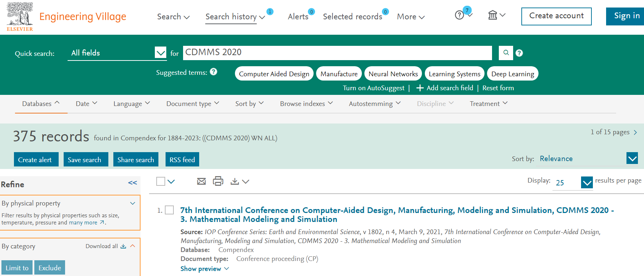Click Search history count badge
Image resolution: width=644 pixels, height=276 pixels.
(x=270, y=11)
